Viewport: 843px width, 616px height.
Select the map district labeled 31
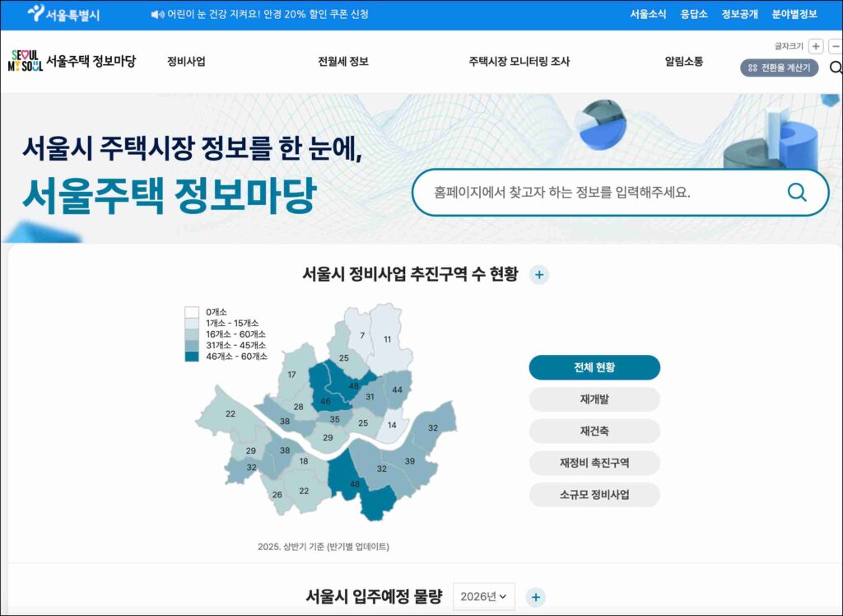370,397
